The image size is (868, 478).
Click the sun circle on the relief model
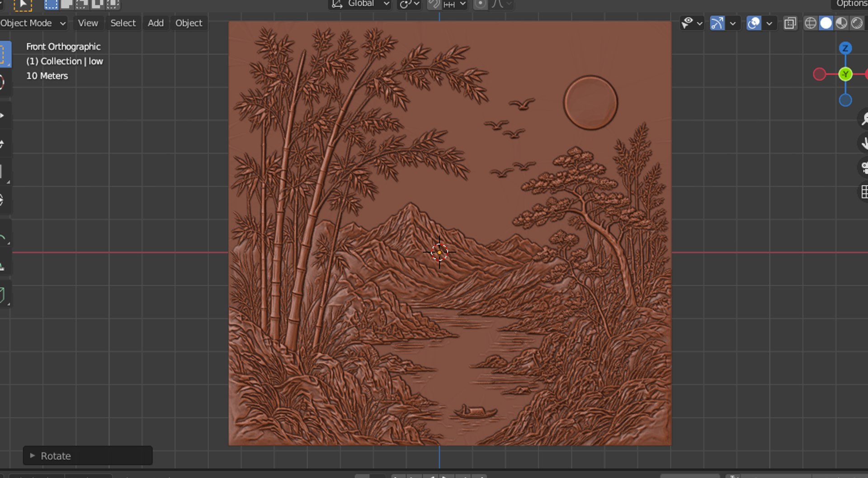[x=590, y=103]
